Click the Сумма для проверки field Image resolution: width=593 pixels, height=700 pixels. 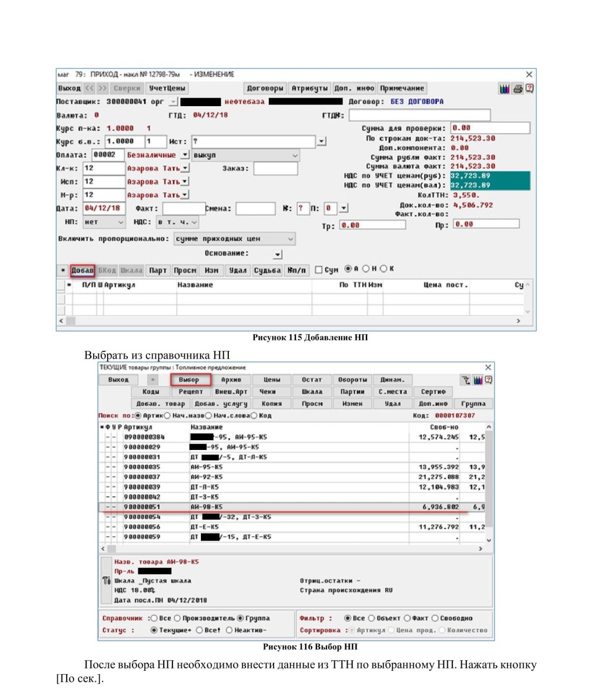(490, 128)
